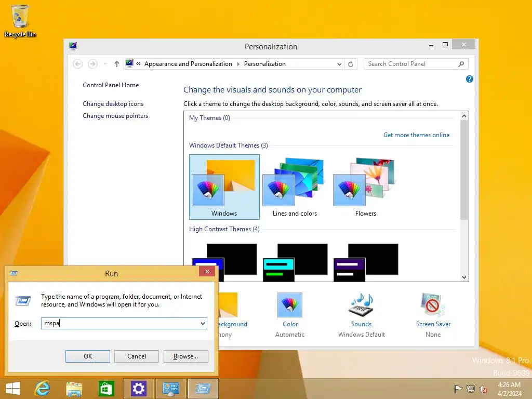Open the Start menu

coord(13,389)
